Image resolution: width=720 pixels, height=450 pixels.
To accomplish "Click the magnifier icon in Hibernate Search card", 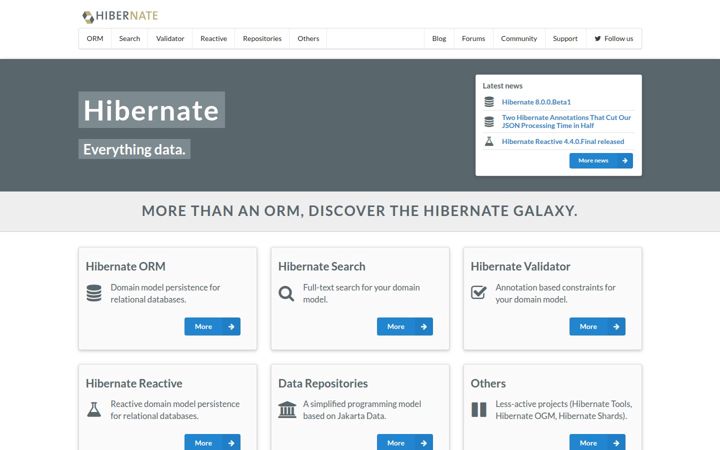I will coord(286,293).
